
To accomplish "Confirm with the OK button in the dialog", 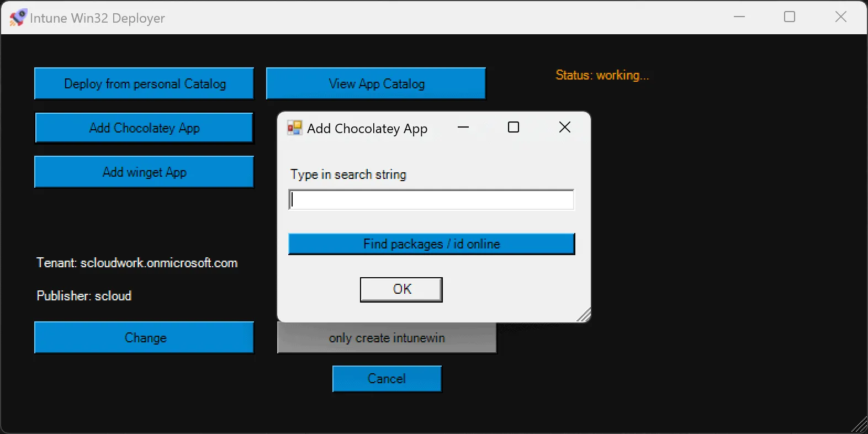I will (401, 289).
